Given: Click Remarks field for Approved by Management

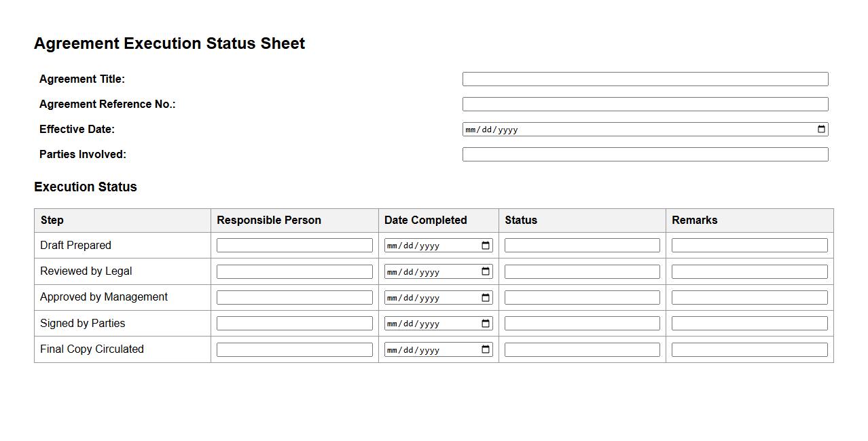Looking at the screenshot, I should tap(749, 298).
